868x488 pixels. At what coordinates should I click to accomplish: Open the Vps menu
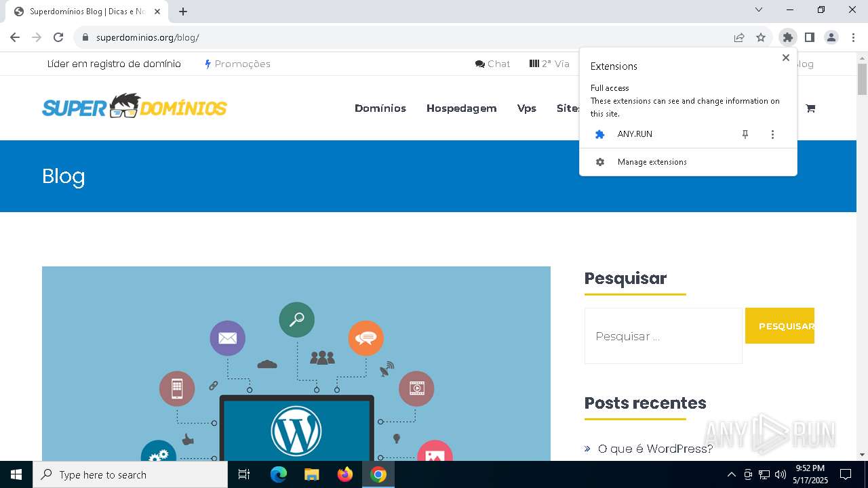pyautogui.click(x=527, y=108)
